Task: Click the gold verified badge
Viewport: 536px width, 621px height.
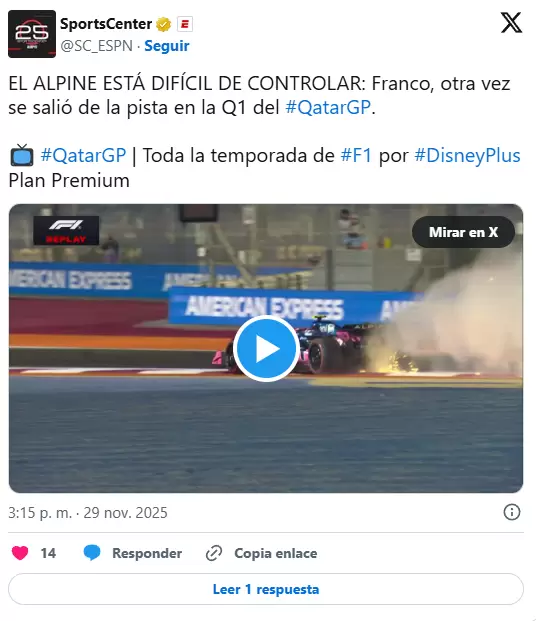Action: 163,25
